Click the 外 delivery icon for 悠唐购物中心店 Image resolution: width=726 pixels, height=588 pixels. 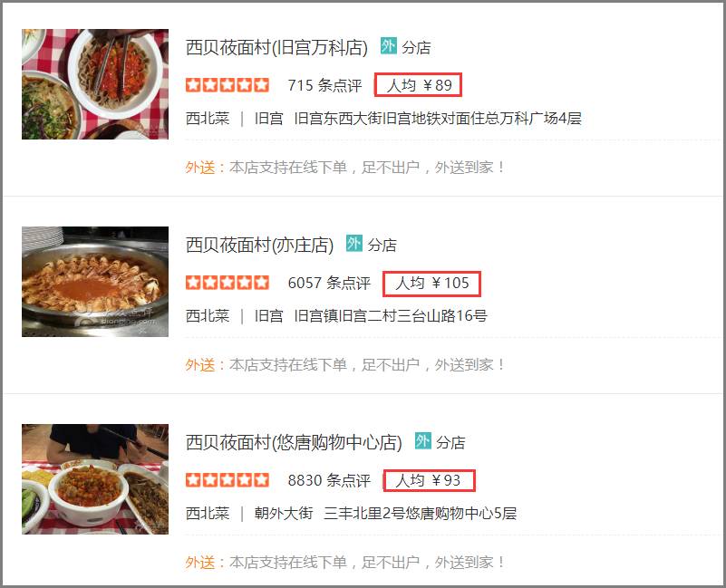coord(422,440)
